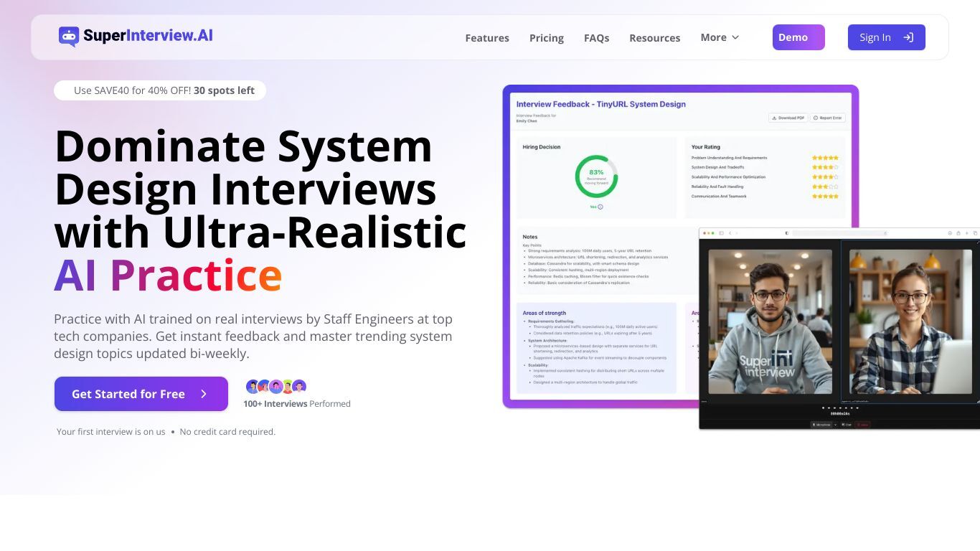Click the Emily Chen name label
The width and height of the screenshot is (980, 551).
tap(526, 121)
